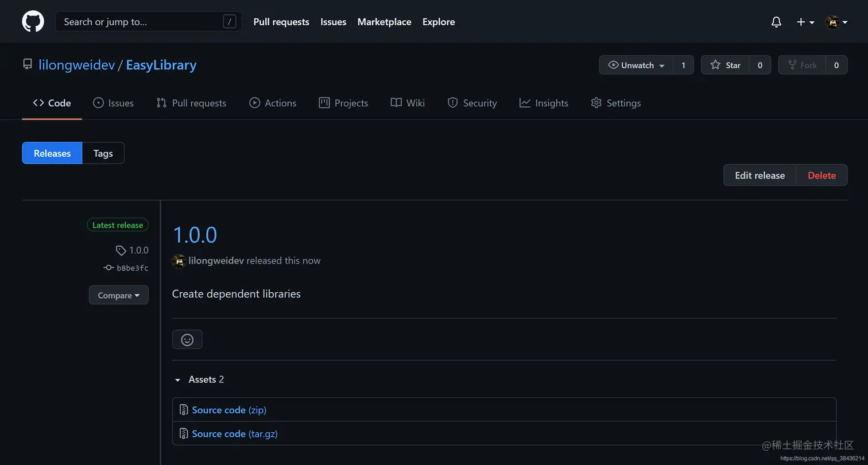Open lilongweidev author link under release title

pos(216,261)
